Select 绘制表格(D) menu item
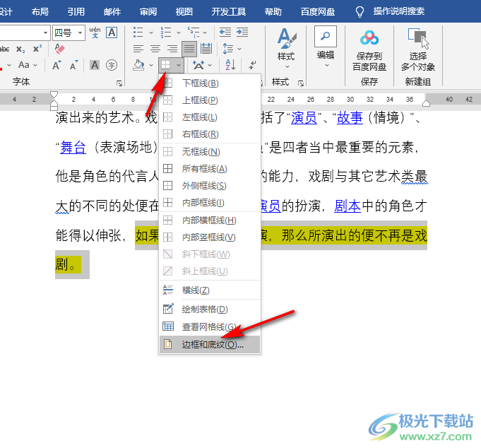Screen dimensions: 481x448 [210, 309]
